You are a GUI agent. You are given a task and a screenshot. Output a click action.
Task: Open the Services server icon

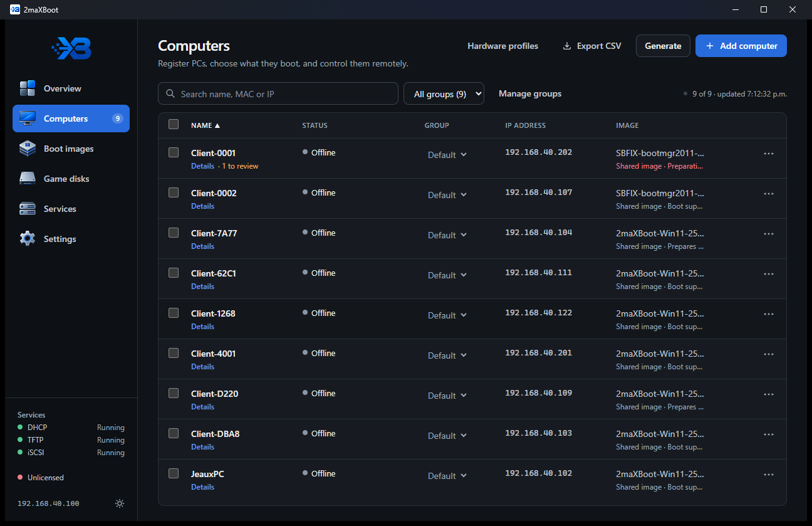[28, 209]
